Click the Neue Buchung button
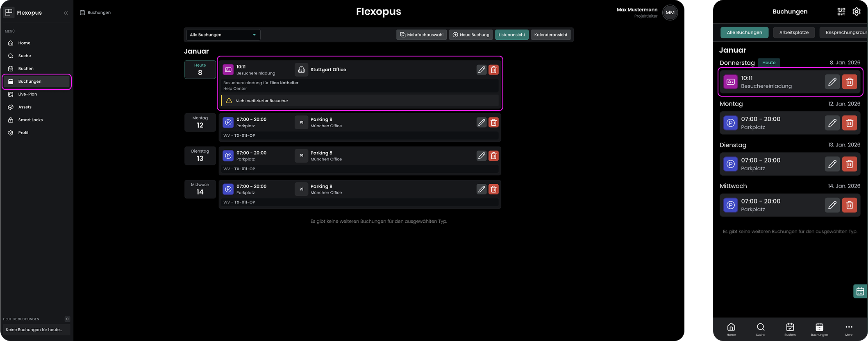Image resolution: width=868 pixels, height=341 pixels. [470, 35]
